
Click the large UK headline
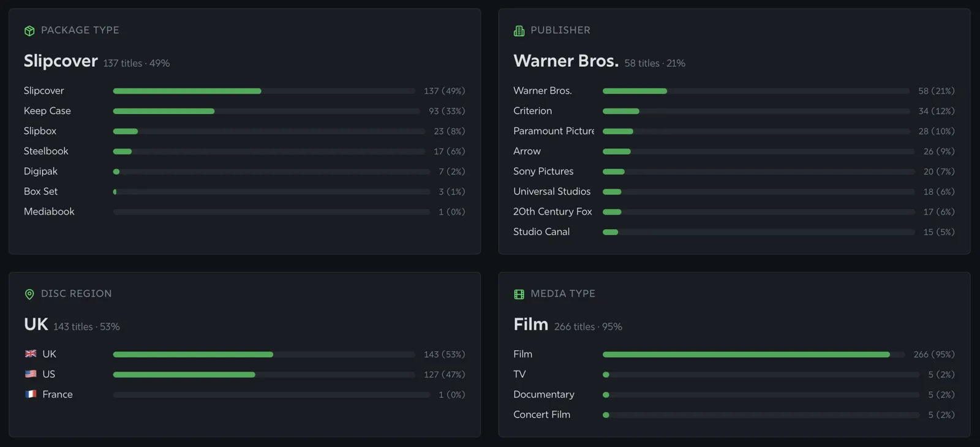[x=36, y=325]
